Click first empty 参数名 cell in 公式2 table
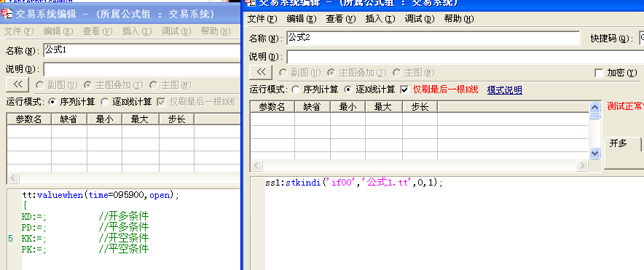This screenshot has width=644, height=270. click(x=272, y=119)
